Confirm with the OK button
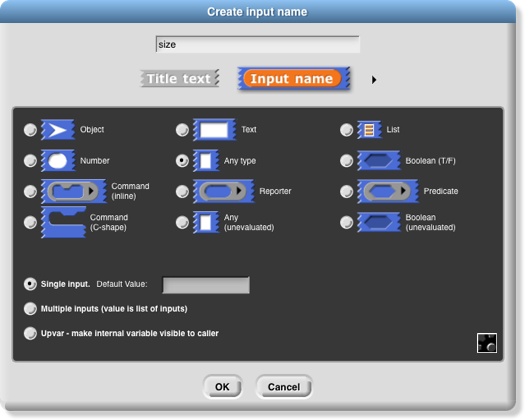The image size is (525, 420). tap(222, 387)
